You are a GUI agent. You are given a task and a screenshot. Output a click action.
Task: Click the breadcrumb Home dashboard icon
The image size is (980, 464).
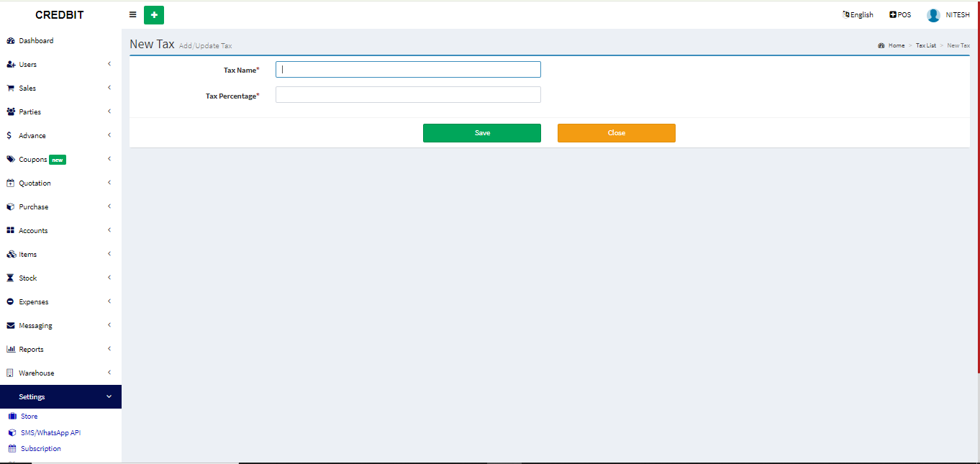click(x=881, y=45)
